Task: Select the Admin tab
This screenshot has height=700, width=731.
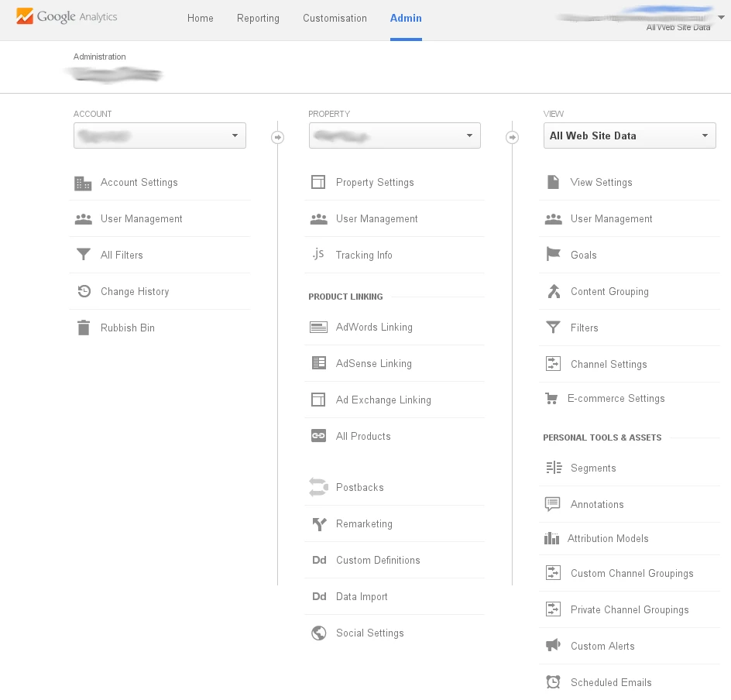Action: [406, 18]
